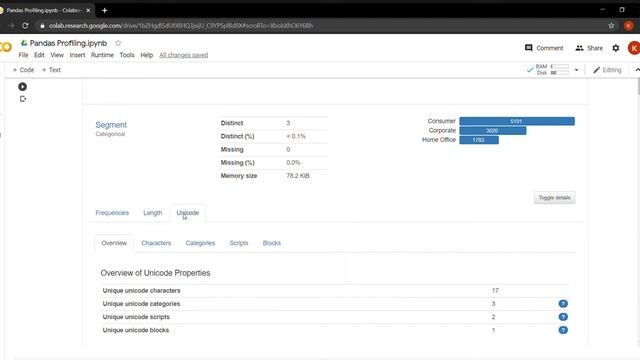The height and width of the screenshot is (360, 640).
Task: Add a Code cell
Action: [24, 70]
